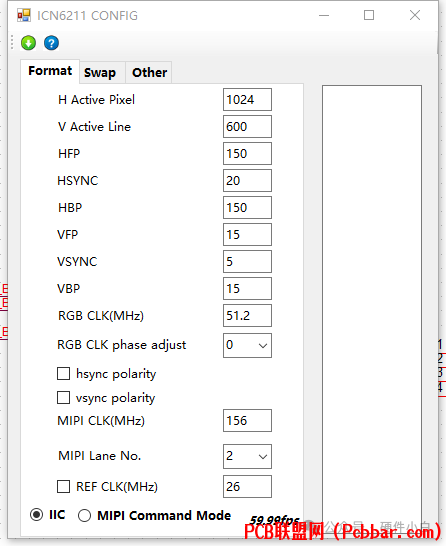Screen dimensions: 446x546
Task: Maximize the ICN6211 CONFIG window
Action: click(x=369, y=15)
